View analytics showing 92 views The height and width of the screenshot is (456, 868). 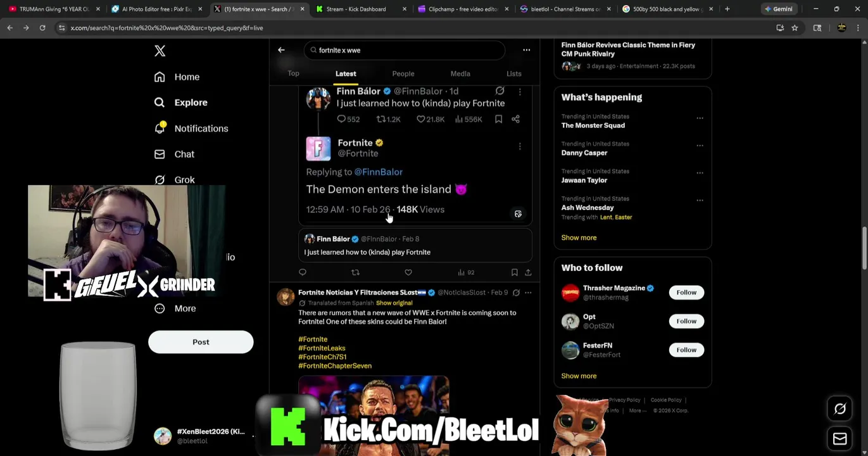(466, 272)
